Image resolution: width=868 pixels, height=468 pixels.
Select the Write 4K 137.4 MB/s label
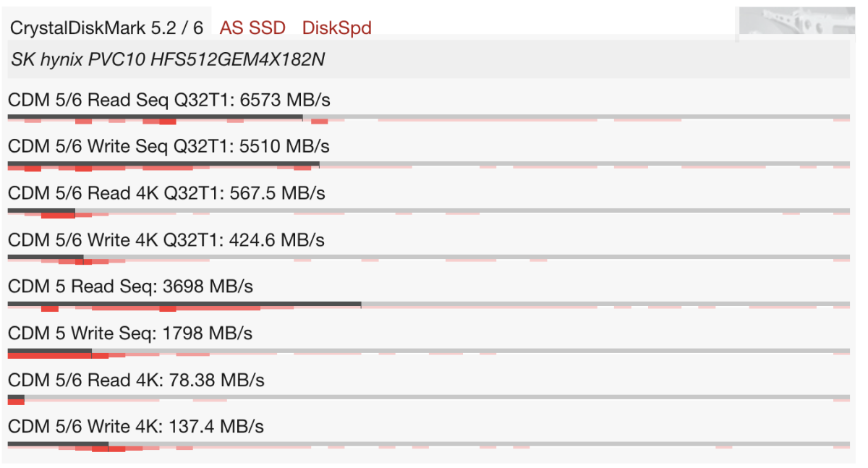tap(136, 427)
